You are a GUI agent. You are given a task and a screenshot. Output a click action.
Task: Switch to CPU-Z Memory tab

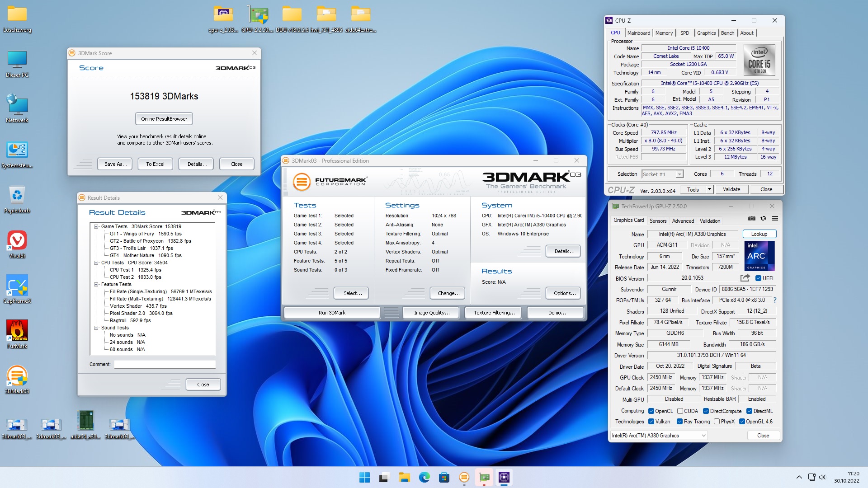(664, 33)
